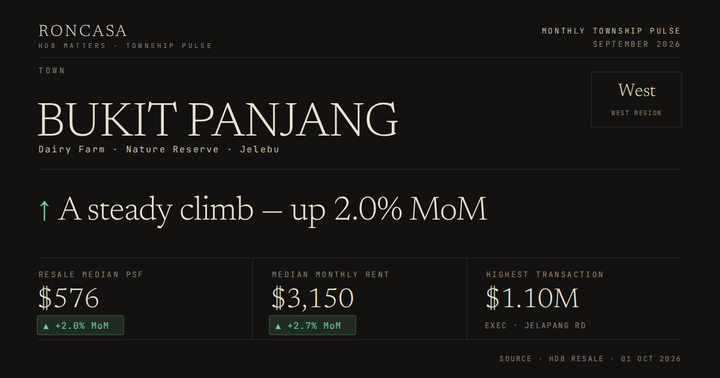Screen dimensions: 720x378
Task: Select the Nature Reserve subzone label
Action: tap(172, 149)
